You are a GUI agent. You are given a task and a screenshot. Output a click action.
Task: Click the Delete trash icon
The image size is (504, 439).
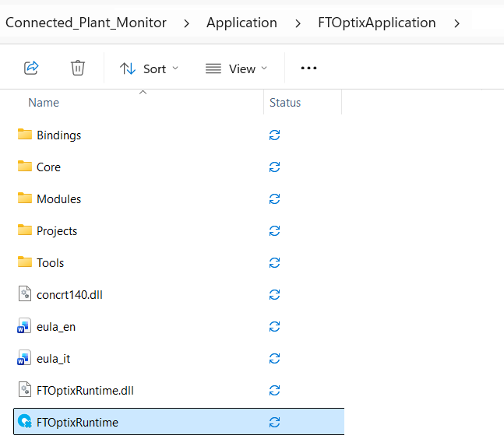77,68
